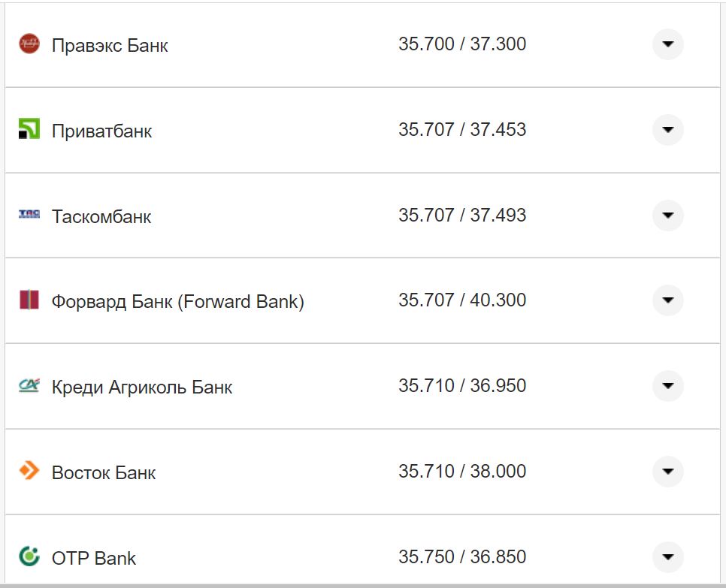Open the OTP Bank details dropdown
Viewport: 726px width, 588px height.
pos(667,557)
